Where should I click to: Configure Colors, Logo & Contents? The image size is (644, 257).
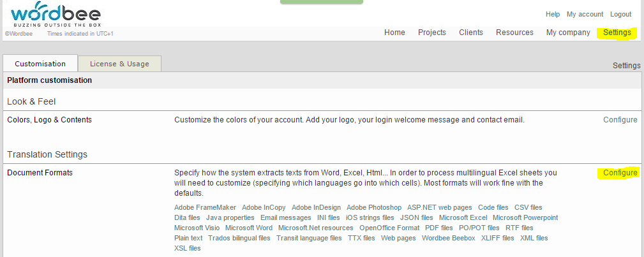(x=620, y=120)
